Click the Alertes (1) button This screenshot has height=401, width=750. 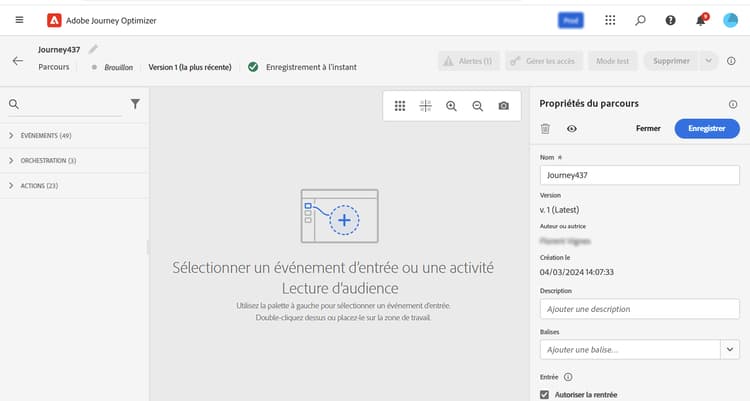(469, 61)
